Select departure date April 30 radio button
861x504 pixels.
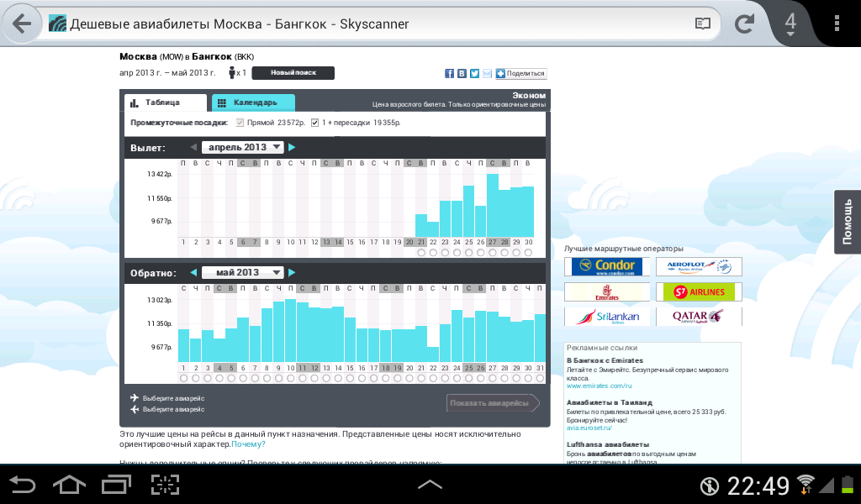tap(528, 253)
